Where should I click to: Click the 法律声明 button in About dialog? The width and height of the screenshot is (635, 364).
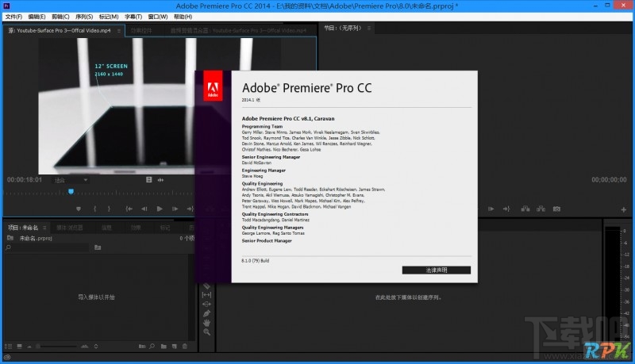tap(436, 270)
